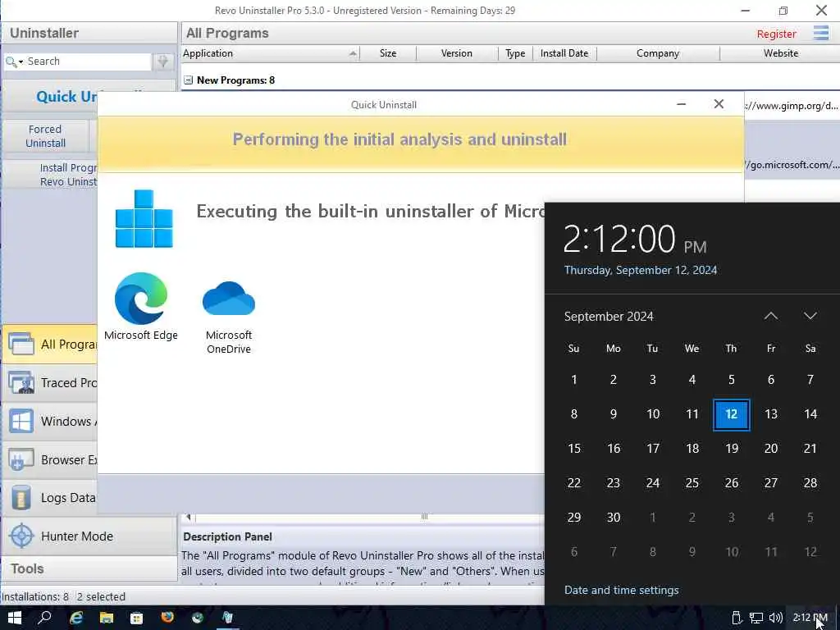
Task: Minimize the Quick Uninstall dialog
Action: click(x=681, y=104)
